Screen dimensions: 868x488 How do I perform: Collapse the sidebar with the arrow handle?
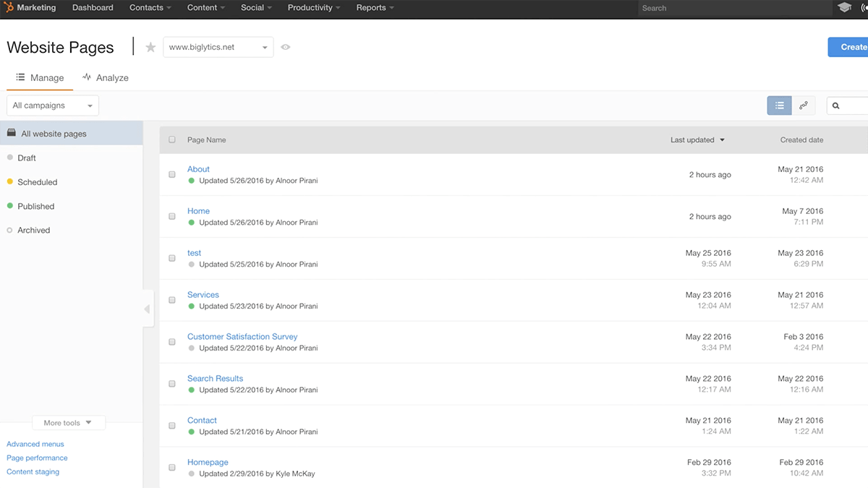(x=148, y=309)
